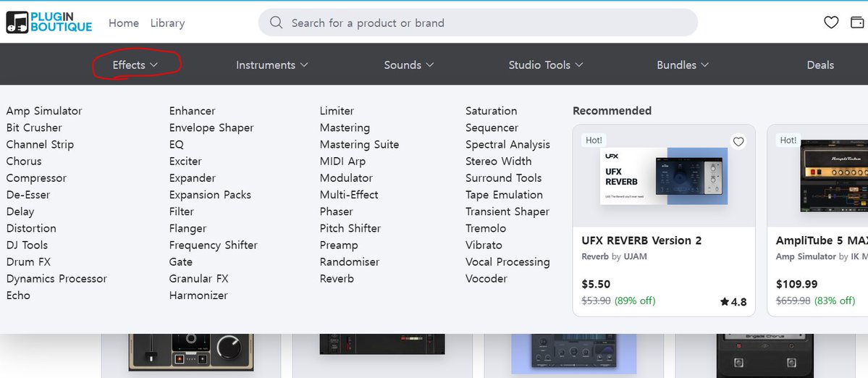
Task: Choose De-Esser from the Effects list
Action: click(x=28, y=195)
